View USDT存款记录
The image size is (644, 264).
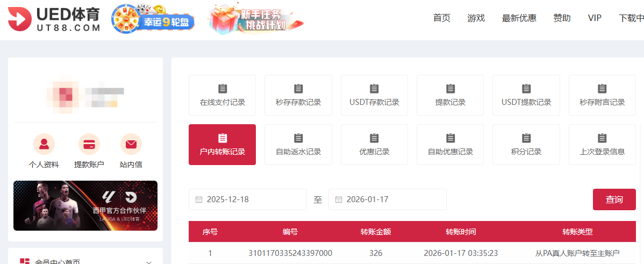374,95
